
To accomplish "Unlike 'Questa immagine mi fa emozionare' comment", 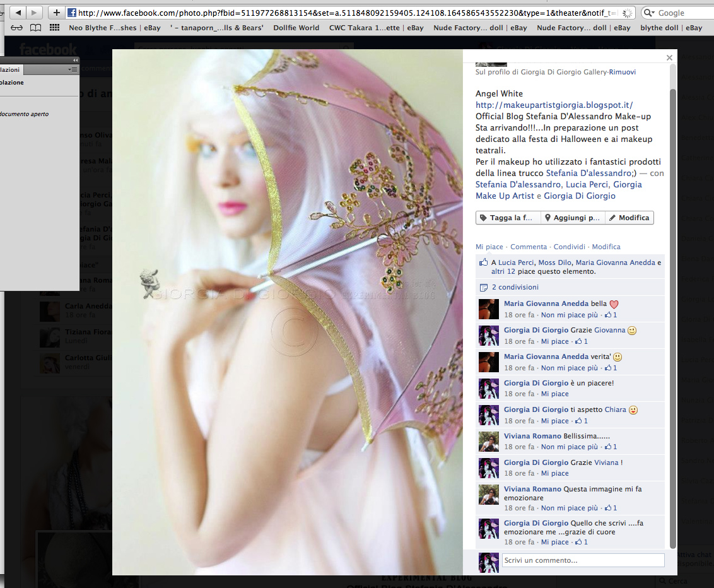I will point(569,509).
